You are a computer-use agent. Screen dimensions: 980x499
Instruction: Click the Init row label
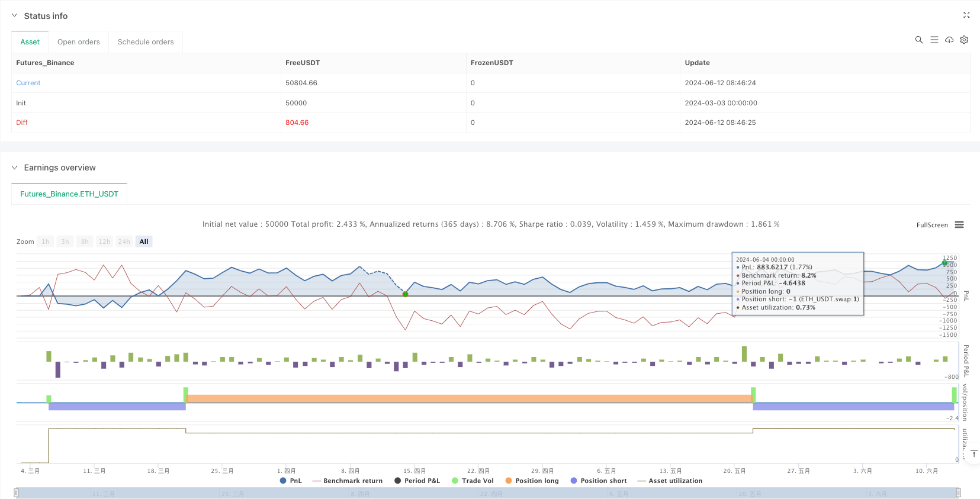point(21,103)
